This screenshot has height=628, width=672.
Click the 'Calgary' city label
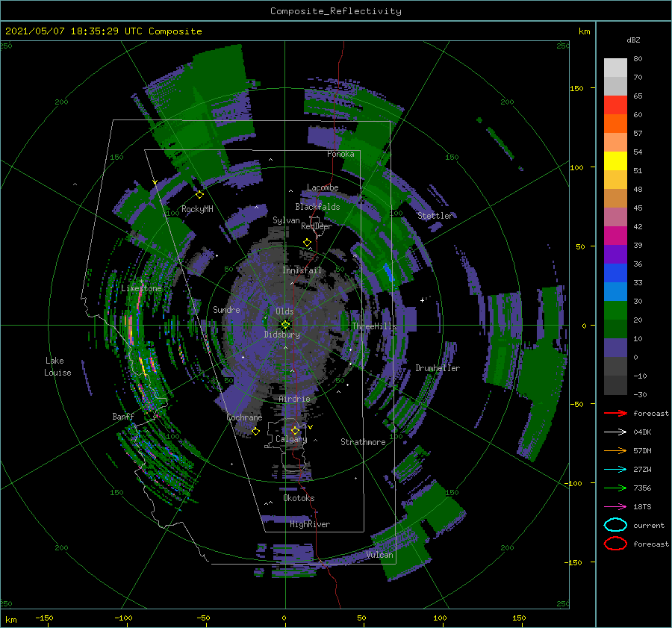click(291, 439)
